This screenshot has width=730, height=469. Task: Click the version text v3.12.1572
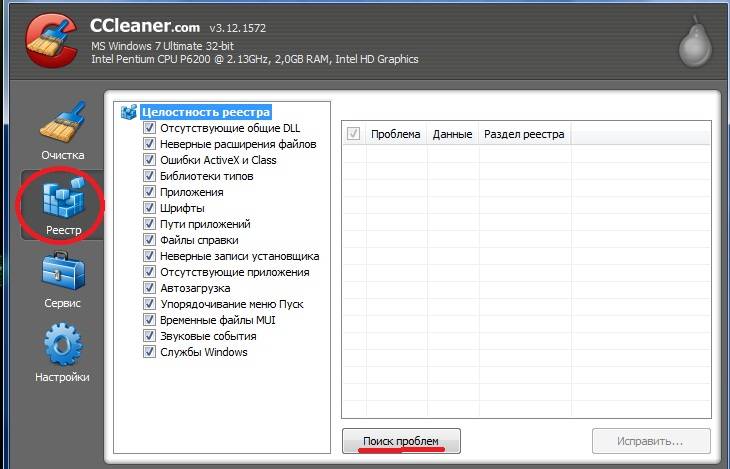coord(237,28)
